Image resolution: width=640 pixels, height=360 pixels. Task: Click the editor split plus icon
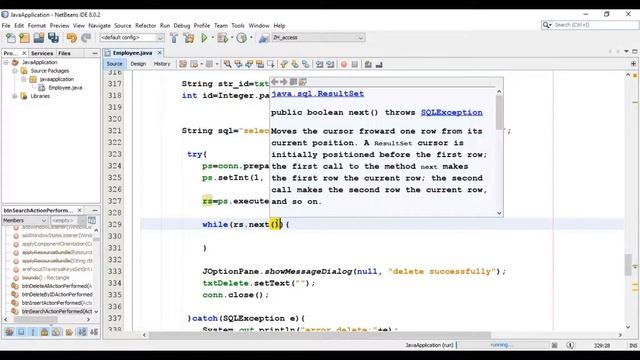pyautogui.click(x=633, y=64)
